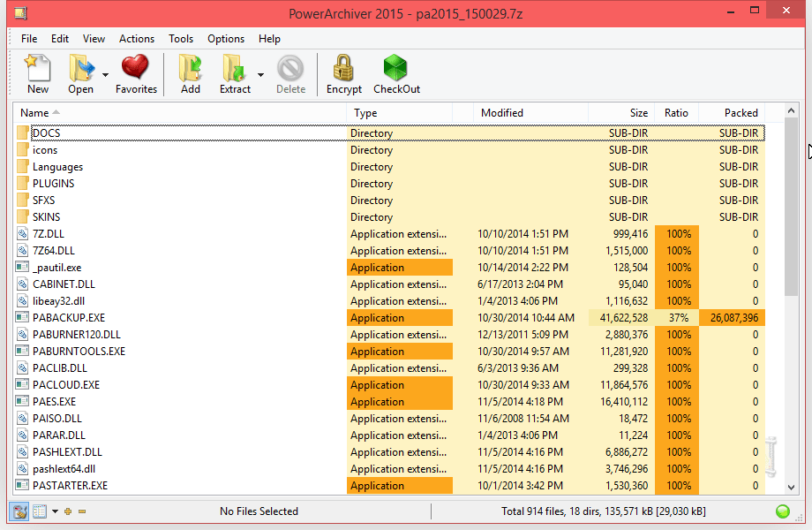Click the list view style icon in status bar
This screenshot has width=812, height=530.
40,511
